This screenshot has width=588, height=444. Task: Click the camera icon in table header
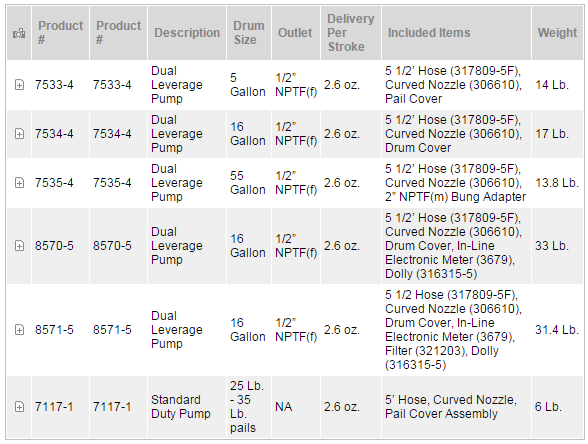19,34
